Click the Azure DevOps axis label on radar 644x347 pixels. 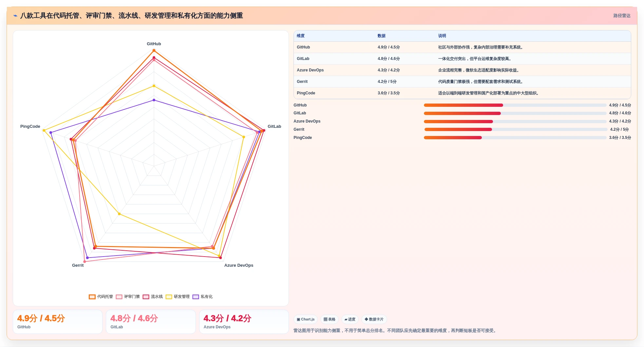click(x=239, y=265)
